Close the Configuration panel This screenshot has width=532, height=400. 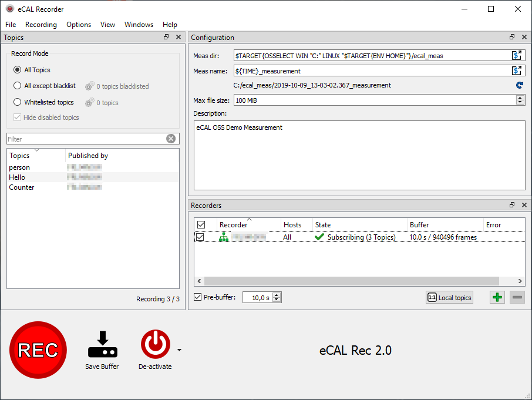tap(524, 37)
